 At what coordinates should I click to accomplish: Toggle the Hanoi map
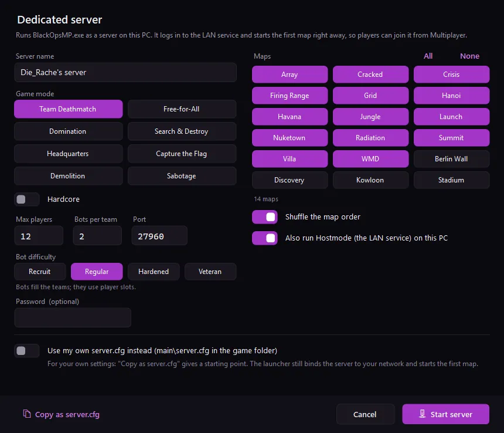click(x=451, y=96)
